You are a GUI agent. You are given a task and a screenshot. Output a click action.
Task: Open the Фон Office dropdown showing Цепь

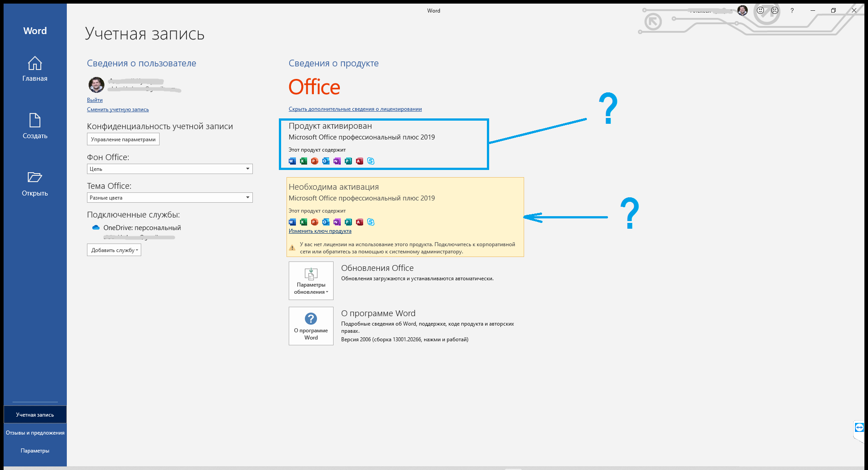click(170, 169)
